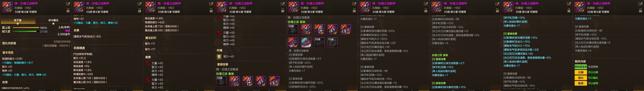
Task: Click the 继承 inherit button
Action: (581, 83)
